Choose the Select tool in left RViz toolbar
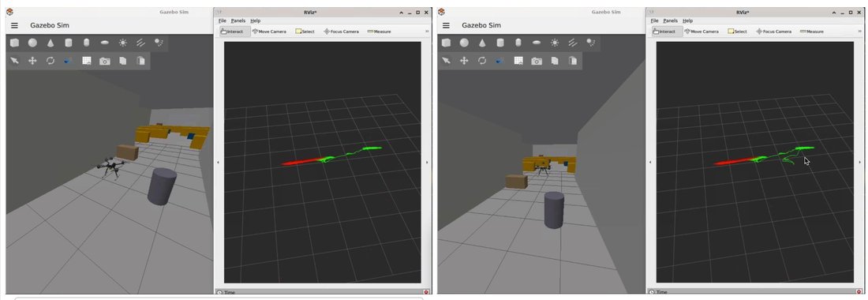Viewport: 868px width, 300px height. (305, 32)
